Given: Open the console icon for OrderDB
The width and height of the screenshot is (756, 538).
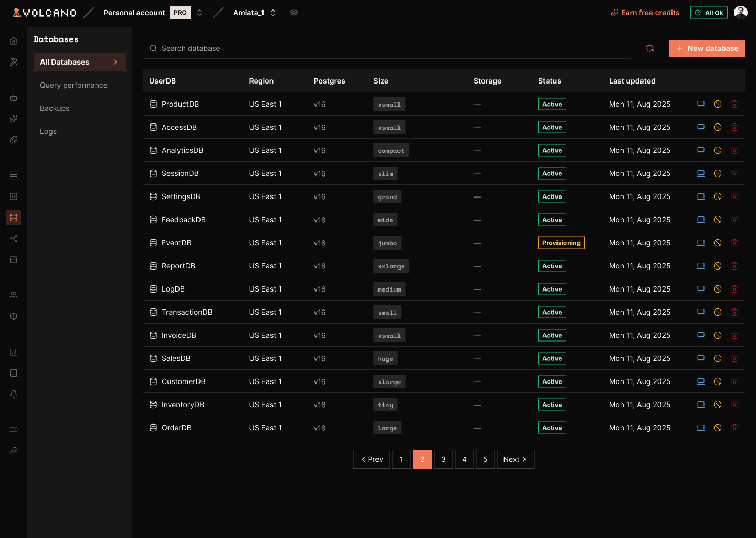Looking at the screenshot, I should click(x=701, y=428).
